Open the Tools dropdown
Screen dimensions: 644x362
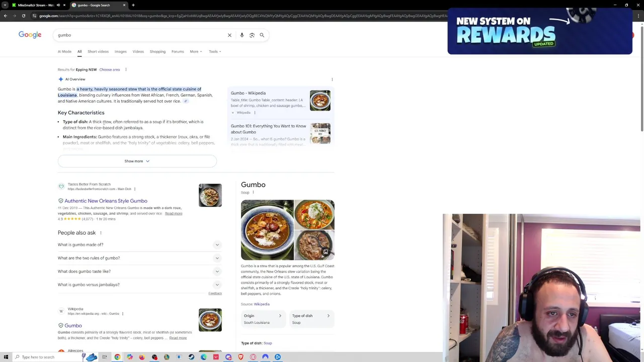click(215, 51)
